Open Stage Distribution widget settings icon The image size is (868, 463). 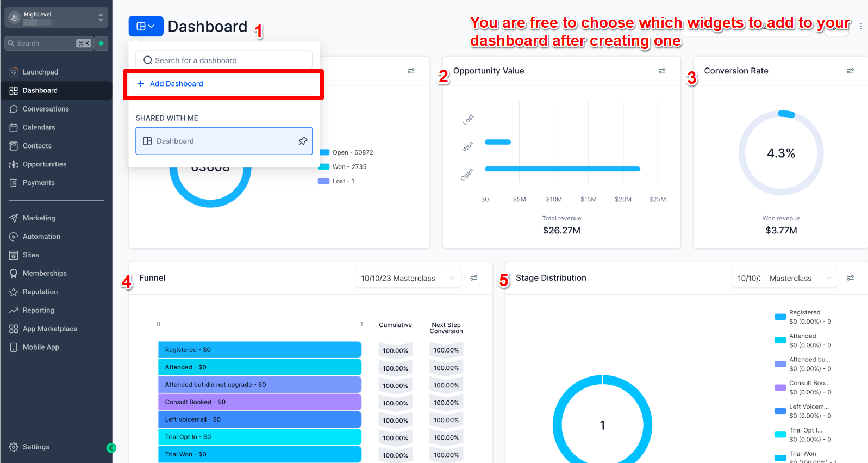850,278
